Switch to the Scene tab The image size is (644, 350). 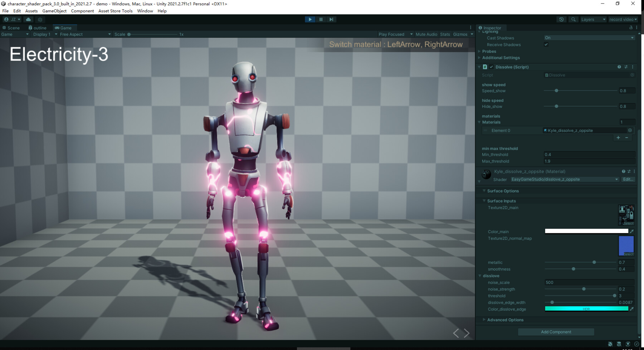tap(11, 28)
